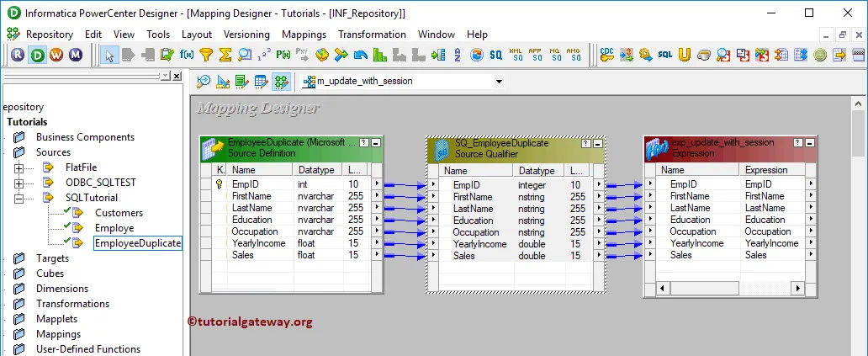The height and width of the screenshot is (356, 868).
Task: Open the Mappings menu
Action: 304,35
